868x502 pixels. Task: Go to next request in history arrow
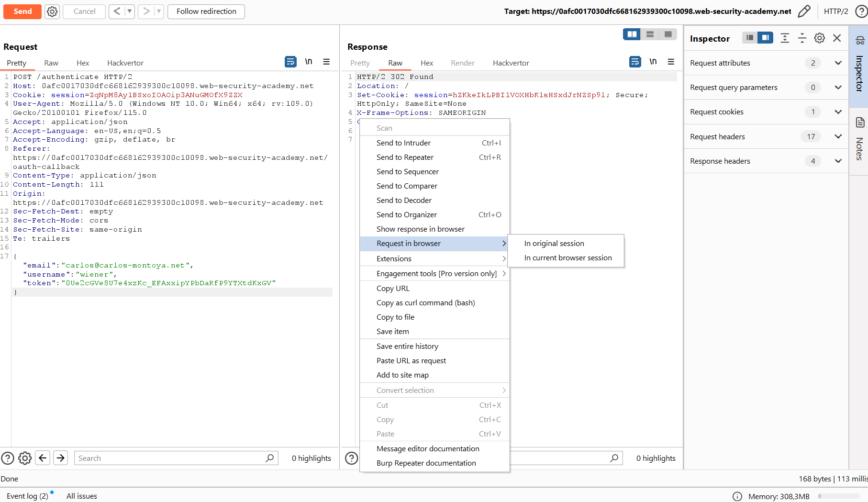click(x=146, y=11)
